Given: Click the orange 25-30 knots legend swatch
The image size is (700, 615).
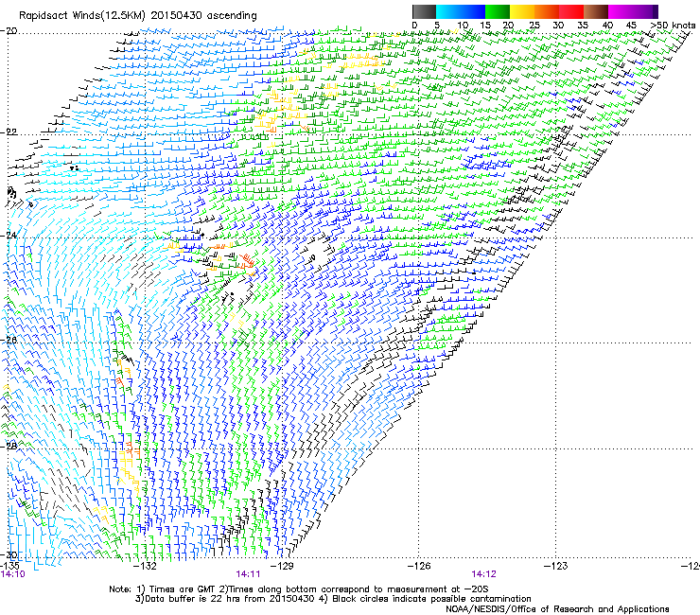Looking at the screenshot, I should coord(547,11).
